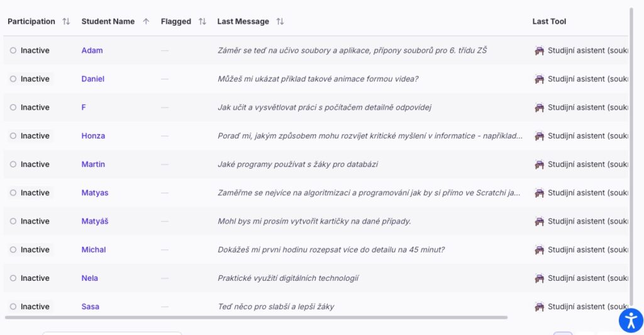The width and height of the screenshot is (644, 335).
Task: Click the assistant icon in Adam's row
Action: click(x=539, y=50)
